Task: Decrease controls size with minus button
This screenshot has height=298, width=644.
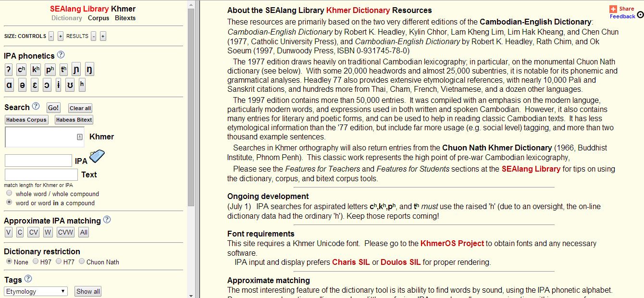Action: [x=51, y=36]
